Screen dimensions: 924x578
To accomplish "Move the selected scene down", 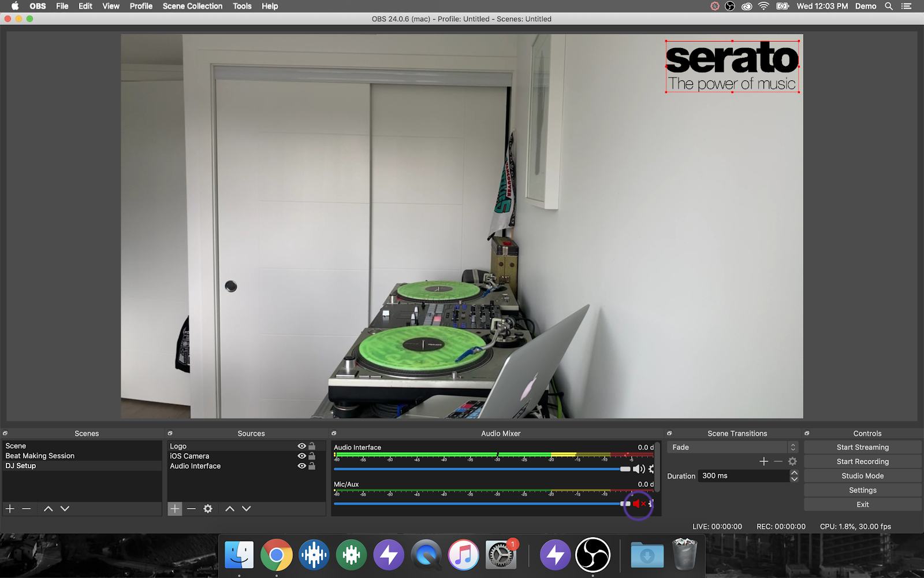I will 65,509.
